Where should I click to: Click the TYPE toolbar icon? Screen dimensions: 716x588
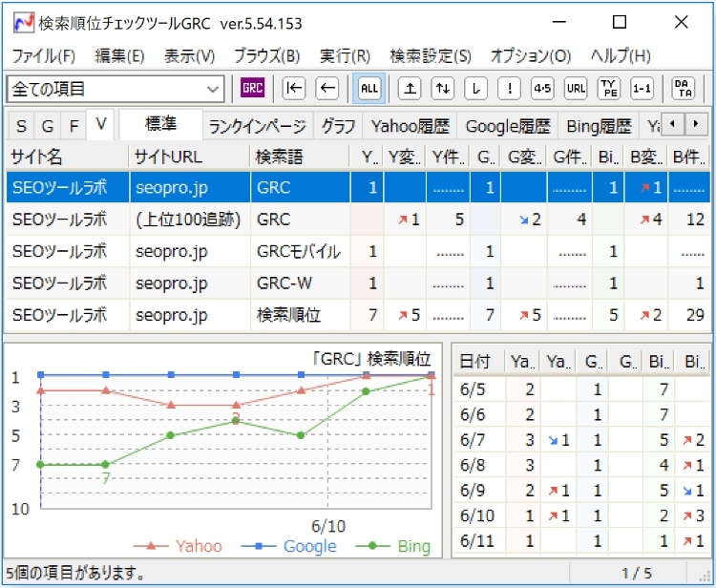[x=608, y=89]
